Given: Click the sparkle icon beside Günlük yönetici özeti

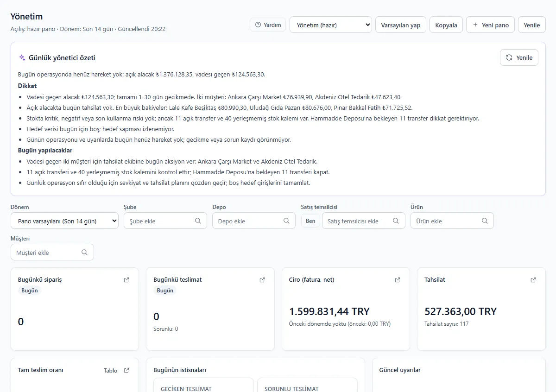Looking at the screenshot, I should [x=22, y=58].
